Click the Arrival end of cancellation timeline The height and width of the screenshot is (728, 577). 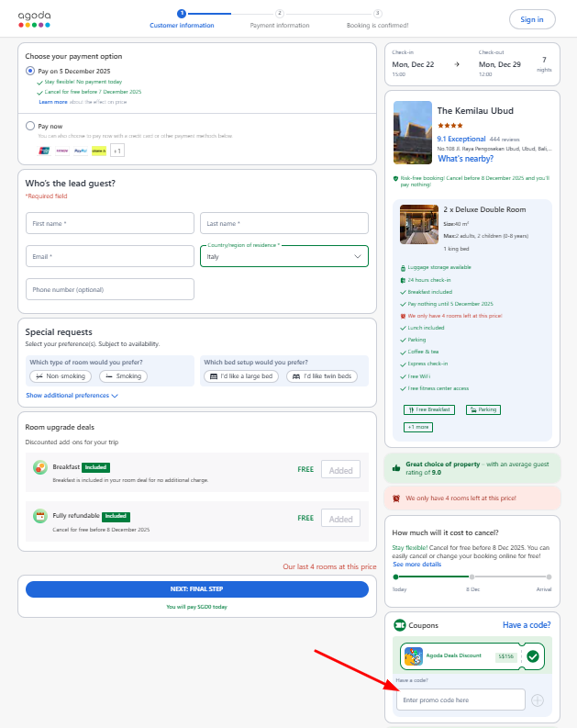pyautogui.click(x=549, y=577)
